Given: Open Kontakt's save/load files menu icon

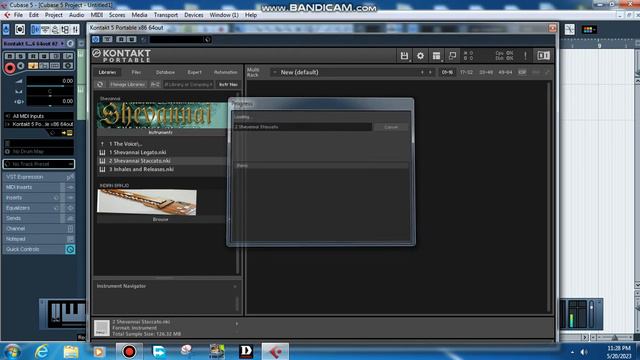Looking at the screenshot, I should 404,56.
